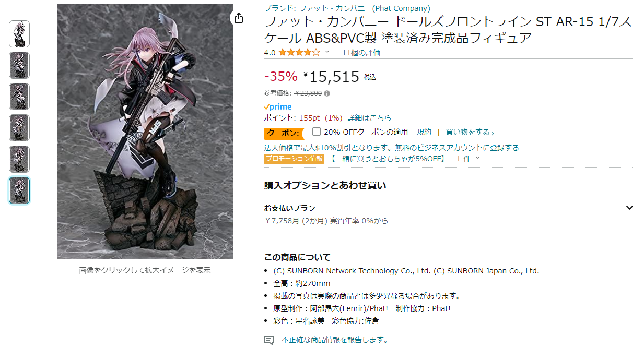Select the third product thumbnail

(x=19, y=97)
